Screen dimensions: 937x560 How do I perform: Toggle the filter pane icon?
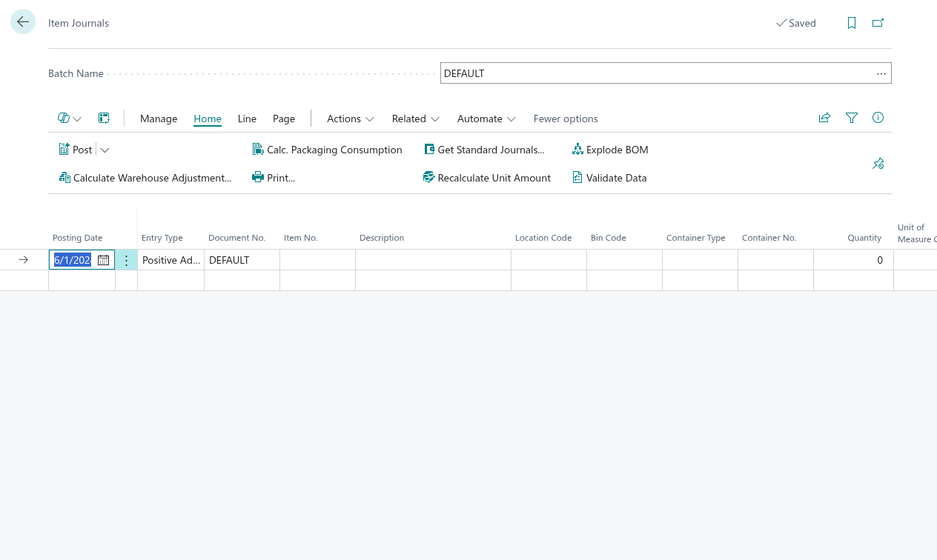[852, 118]
